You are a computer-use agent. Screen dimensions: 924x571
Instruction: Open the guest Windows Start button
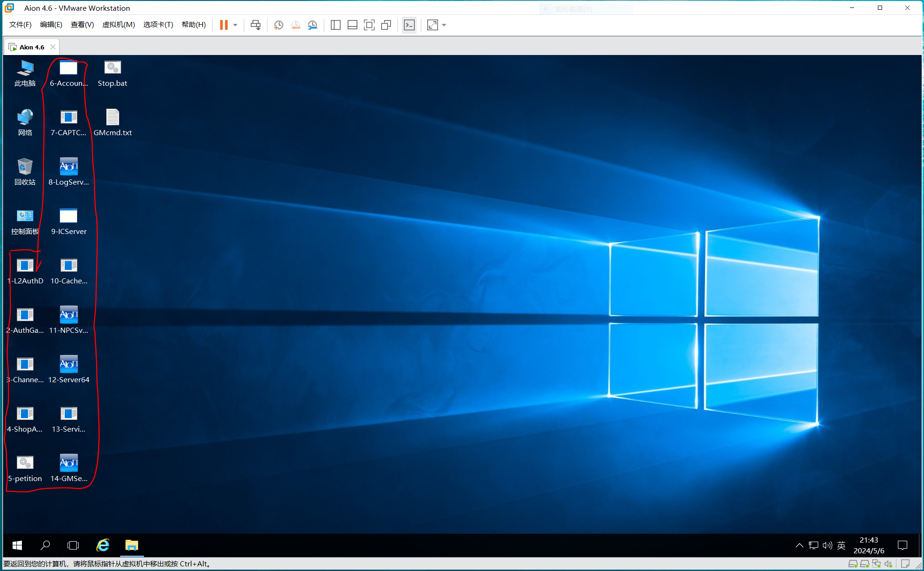tap(17, 545)
